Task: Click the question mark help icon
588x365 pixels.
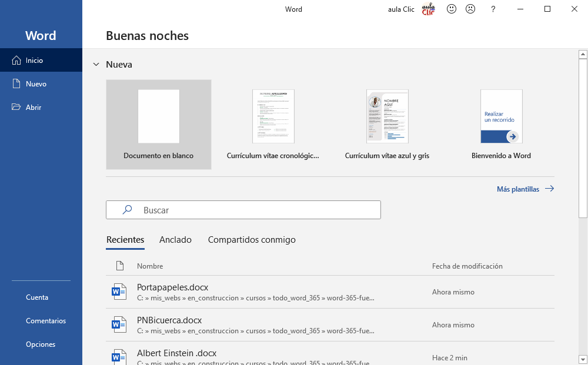Action: (x=493, y=9)
